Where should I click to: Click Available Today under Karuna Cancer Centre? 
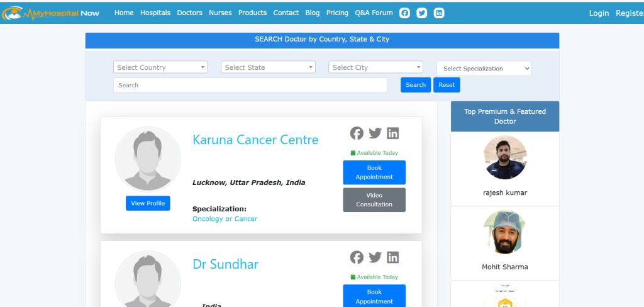pyautogui.click(x=374, y=153)
